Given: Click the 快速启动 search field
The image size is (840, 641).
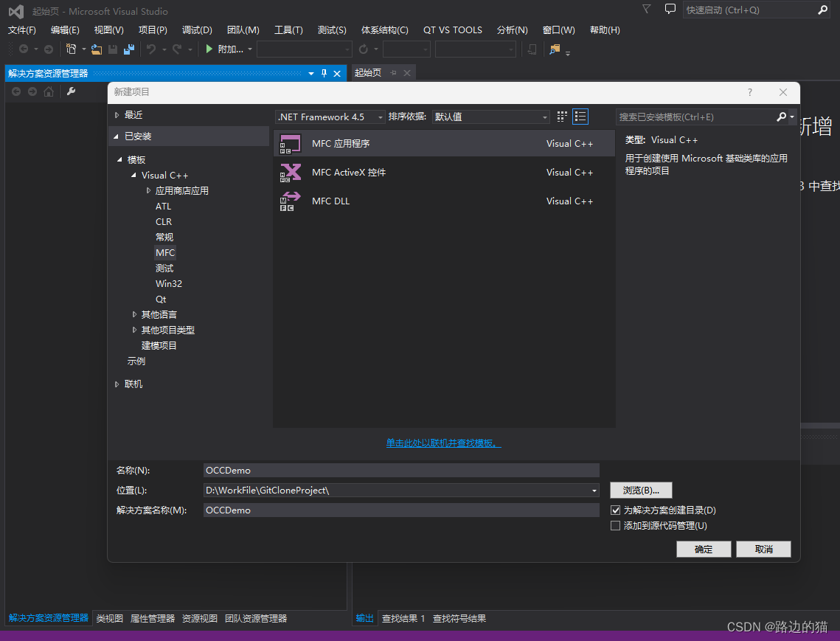Looking at the screenshot, I should click(750, 10).
